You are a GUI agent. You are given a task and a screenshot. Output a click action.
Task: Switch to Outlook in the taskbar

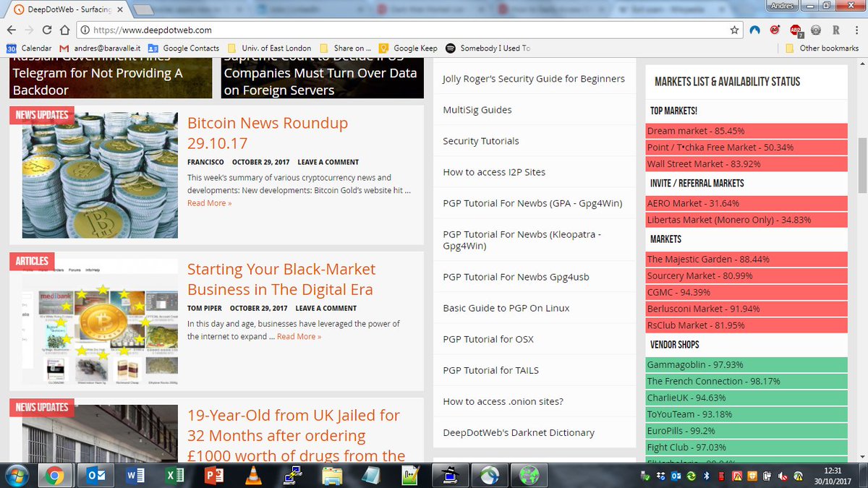click(95, 476)
